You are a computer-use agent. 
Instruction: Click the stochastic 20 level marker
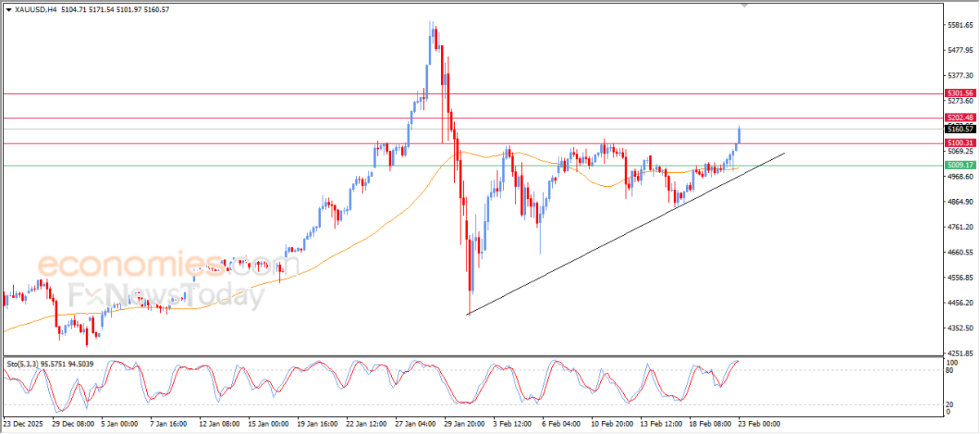[x=950, y=404]
